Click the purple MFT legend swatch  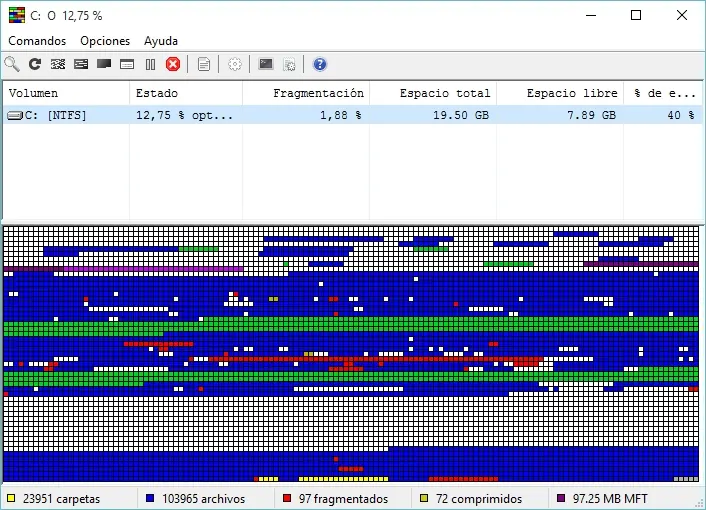[561, 498]
